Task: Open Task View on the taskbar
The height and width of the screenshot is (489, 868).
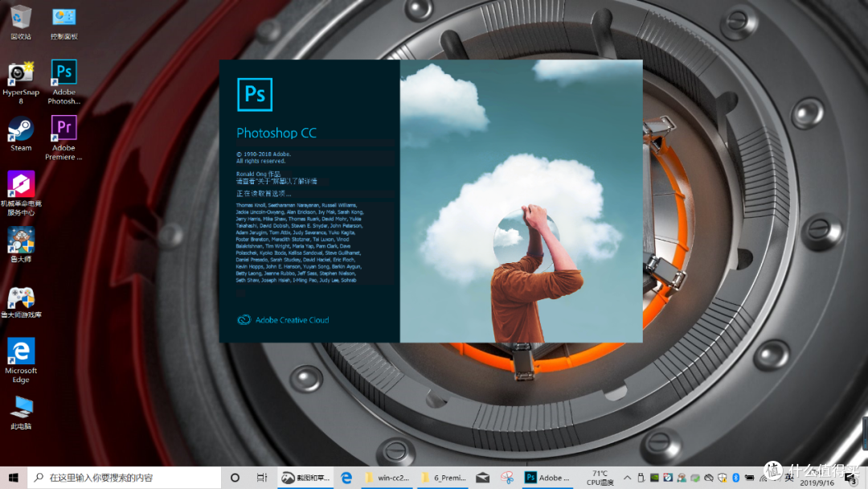Action: coord(262,478)
